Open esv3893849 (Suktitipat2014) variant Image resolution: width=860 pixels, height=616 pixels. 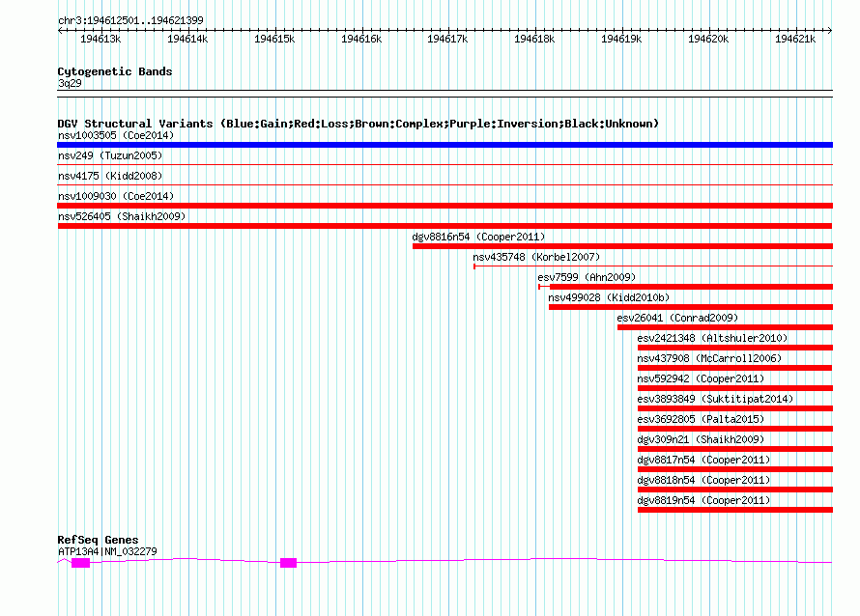click(x=715, y=399)
